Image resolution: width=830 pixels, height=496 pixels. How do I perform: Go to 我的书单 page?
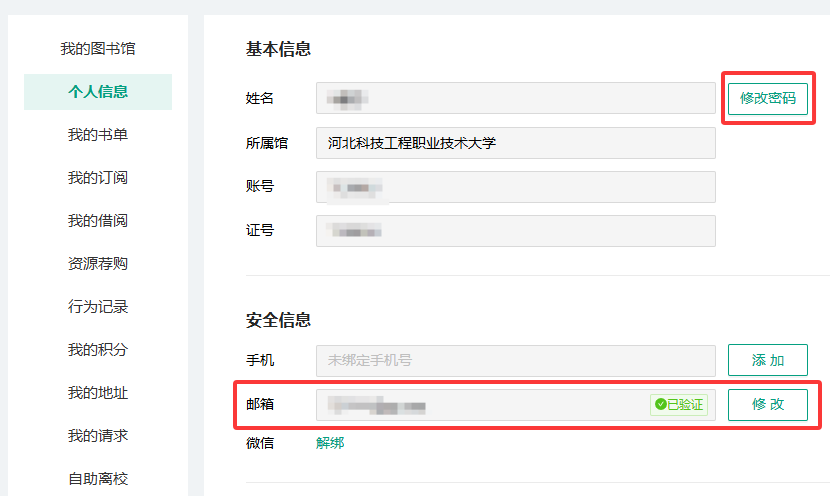pyautogui.click(x=98, y=135)
